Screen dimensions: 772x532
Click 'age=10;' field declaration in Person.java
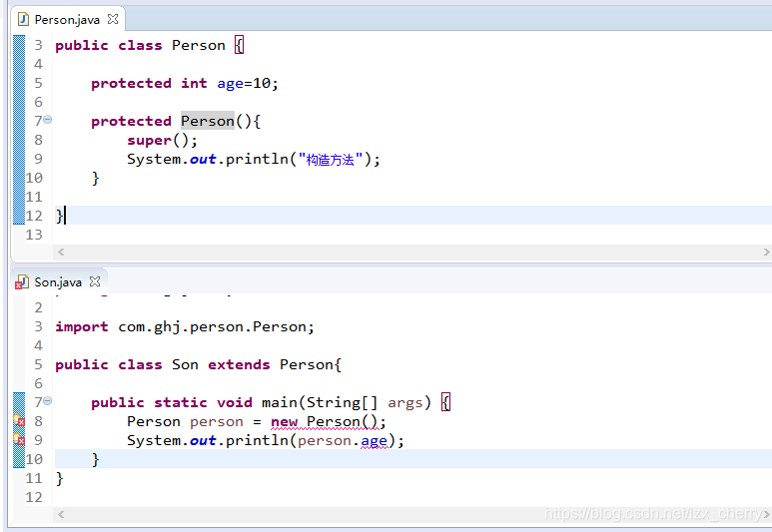coord(247,83)
